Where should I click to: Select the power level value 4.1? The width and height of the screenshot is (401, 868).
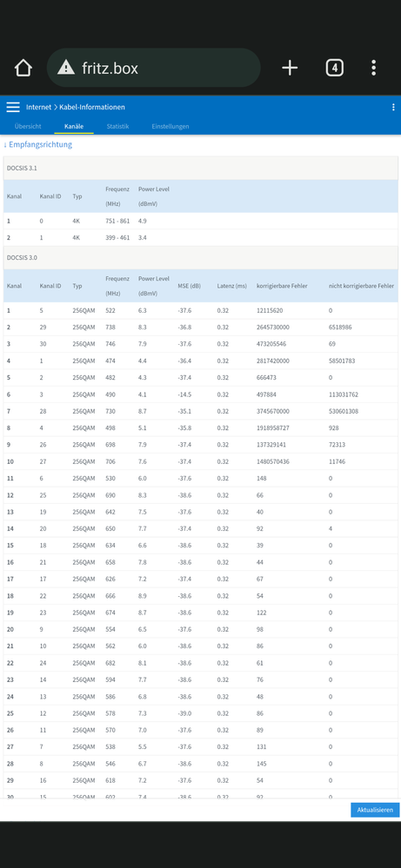(x=143, y=394)
